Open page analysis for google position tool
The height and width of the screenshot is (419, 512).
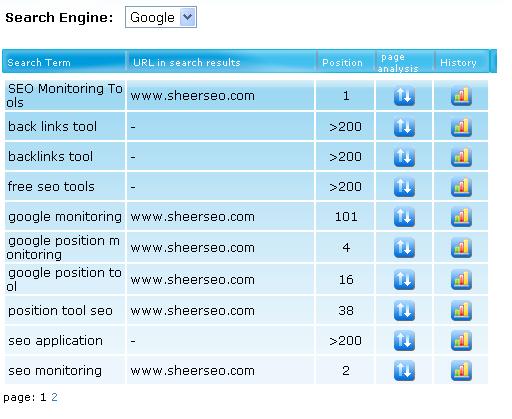point(404,279)
